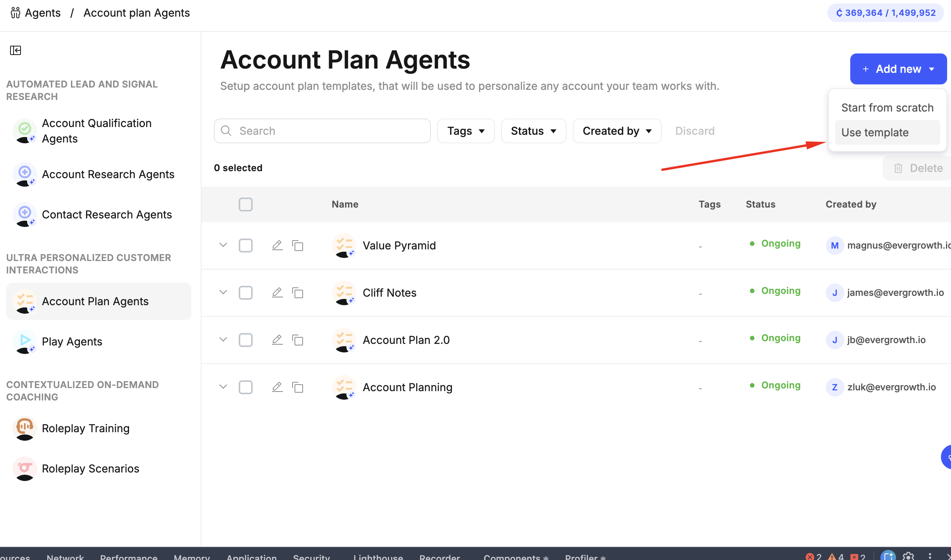Select the Value Pyramid row checkbox
This screenshot has height=560, width=951.
pos(246,246)
